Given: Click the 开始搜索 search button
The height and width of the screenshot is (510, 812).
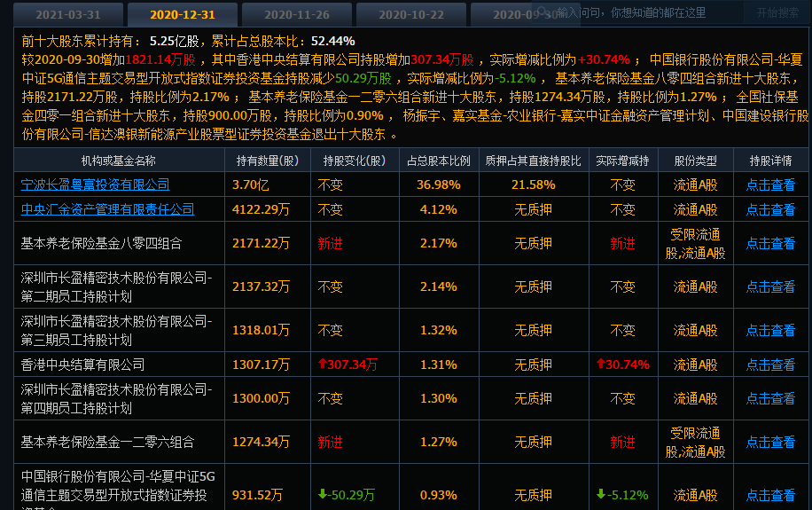Looking at the screenshot, I should (777, 12).
